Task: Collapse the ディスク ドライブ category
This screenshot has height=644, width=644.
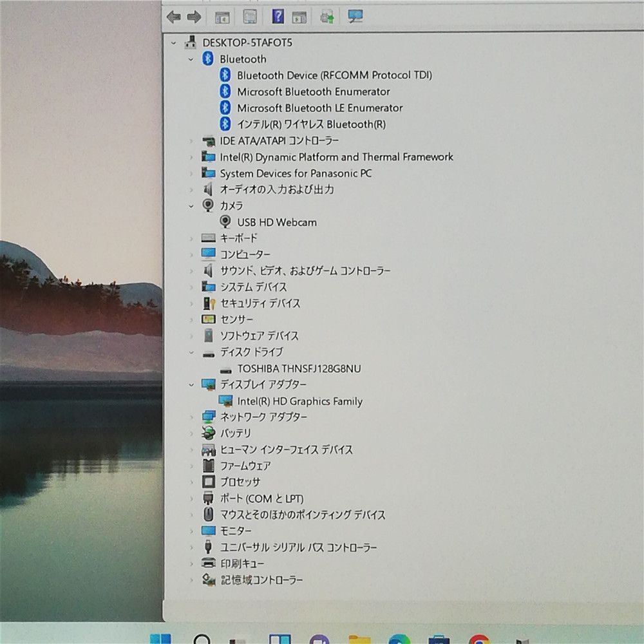Action: click(191, 352)
